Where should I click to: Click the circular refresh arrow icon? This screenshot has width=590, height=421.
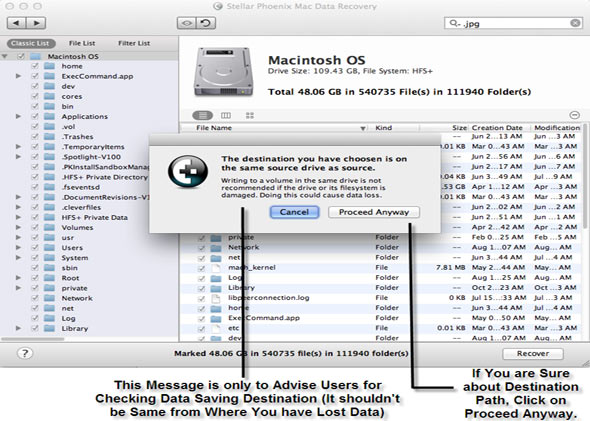click(x=206, y=23)
